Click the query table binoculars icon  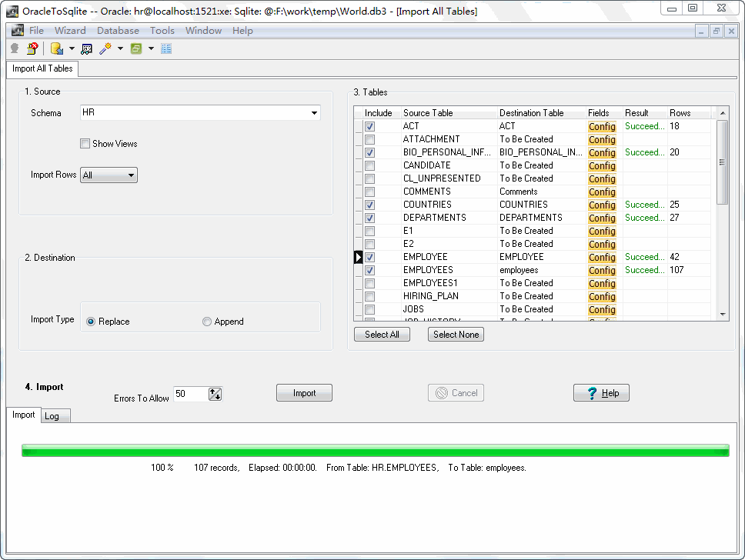[x=86, y=48]
